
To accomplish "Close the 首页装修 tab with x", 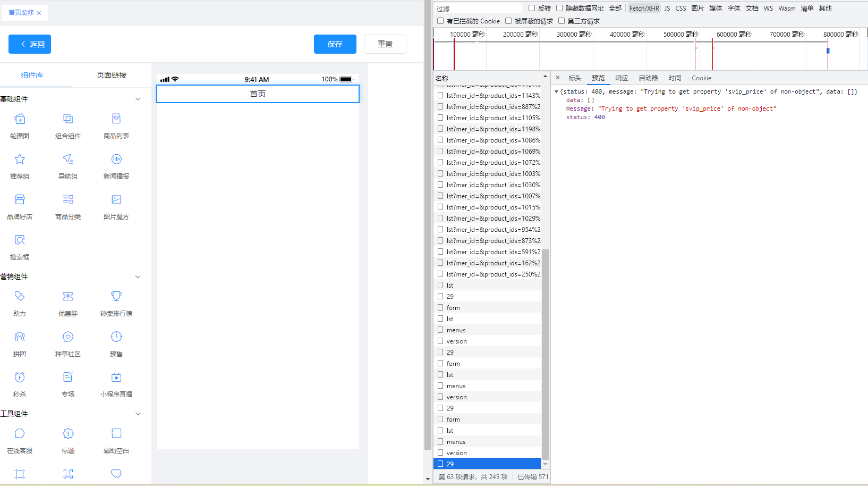I will (39, 13).
